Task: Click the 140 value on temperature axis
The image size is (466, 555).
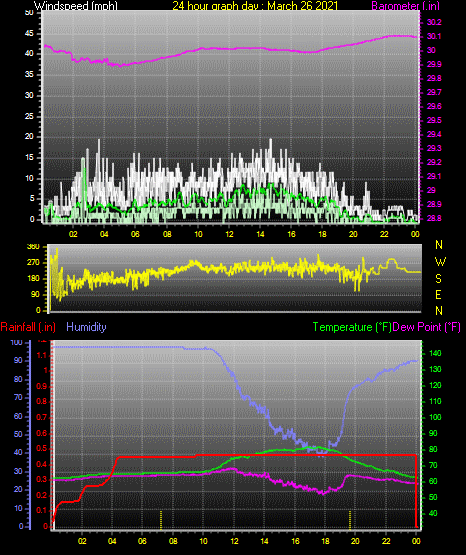Action: 435,353
